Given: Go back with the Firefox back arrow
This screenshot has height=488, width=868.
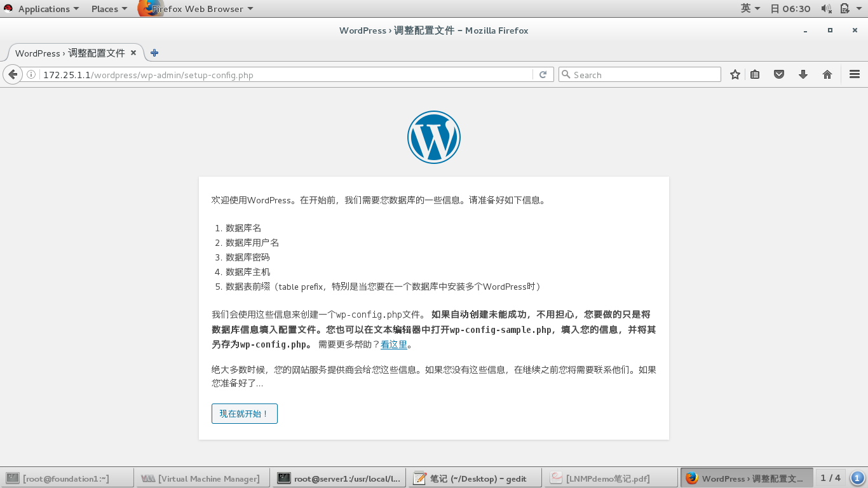Looking at the screenshot, I should (x=12, y=74).
